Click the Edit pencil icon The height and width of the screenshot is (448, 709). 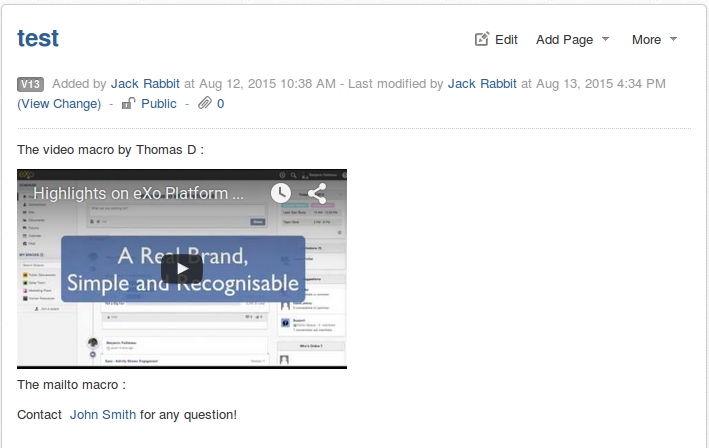click(482, 39)
